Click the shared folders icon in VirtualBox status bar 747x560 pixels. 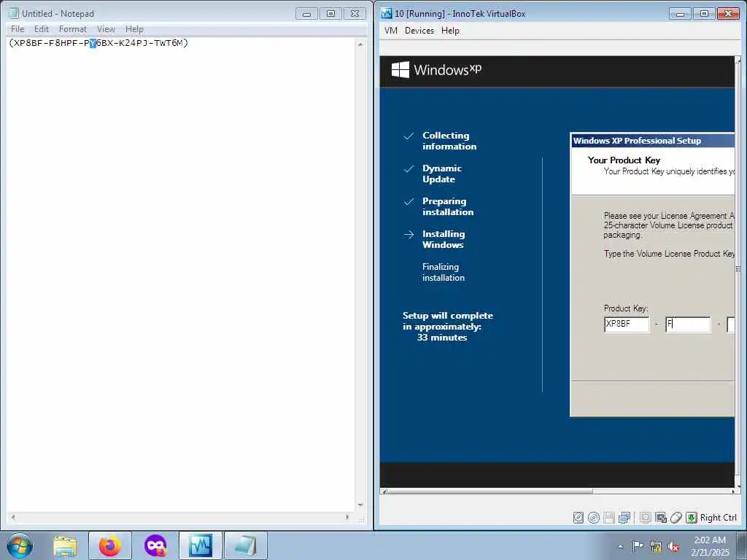[645, 518]
